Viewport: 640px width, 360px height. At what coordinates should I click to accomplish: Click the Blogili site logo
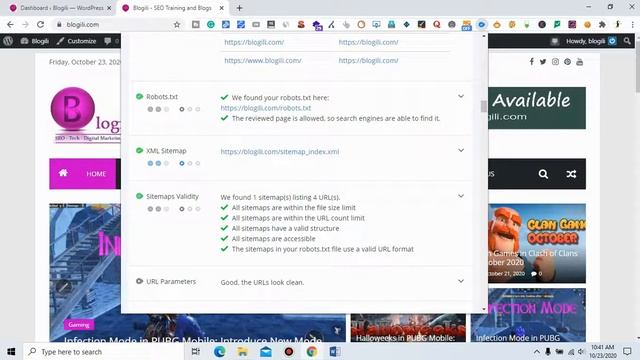click(x=85, y=114)
